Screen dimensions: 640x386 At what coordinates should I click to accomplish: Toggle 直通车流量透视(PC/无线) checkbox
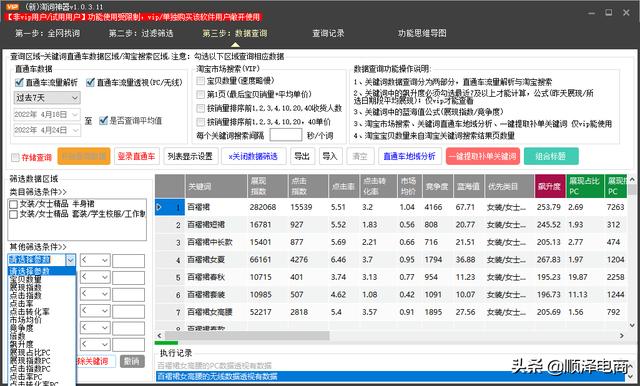(x=90, y=82)
